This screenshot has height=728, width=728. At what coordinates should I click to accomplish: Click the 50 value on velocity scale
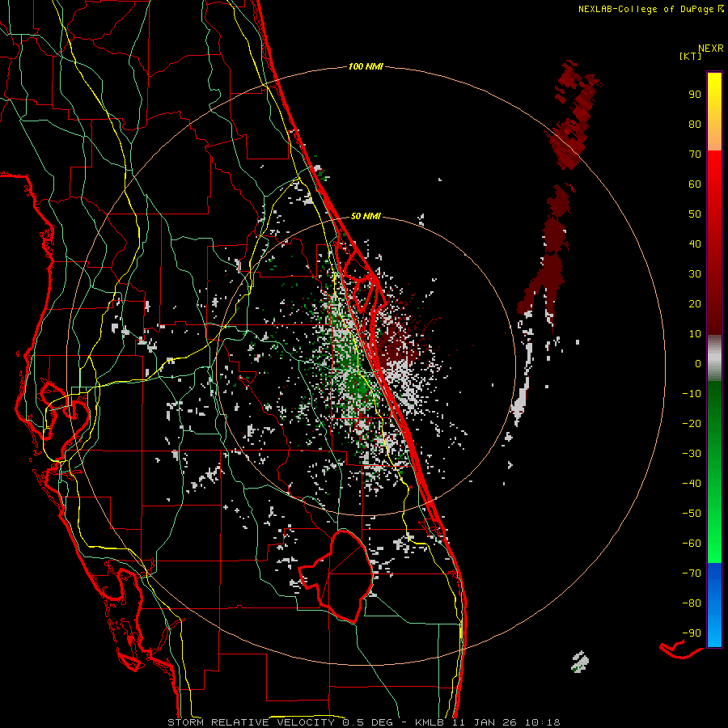click(695, 214)
